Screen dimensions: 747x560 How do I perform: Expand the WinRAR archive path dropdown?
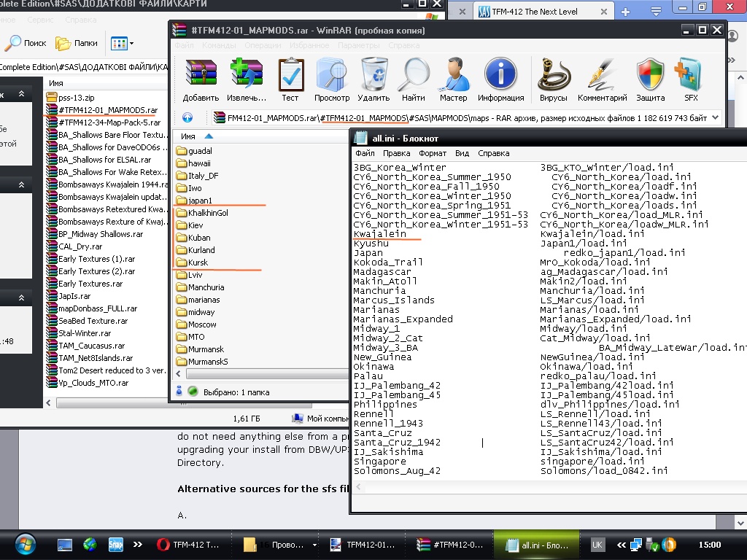pos(715,117)
